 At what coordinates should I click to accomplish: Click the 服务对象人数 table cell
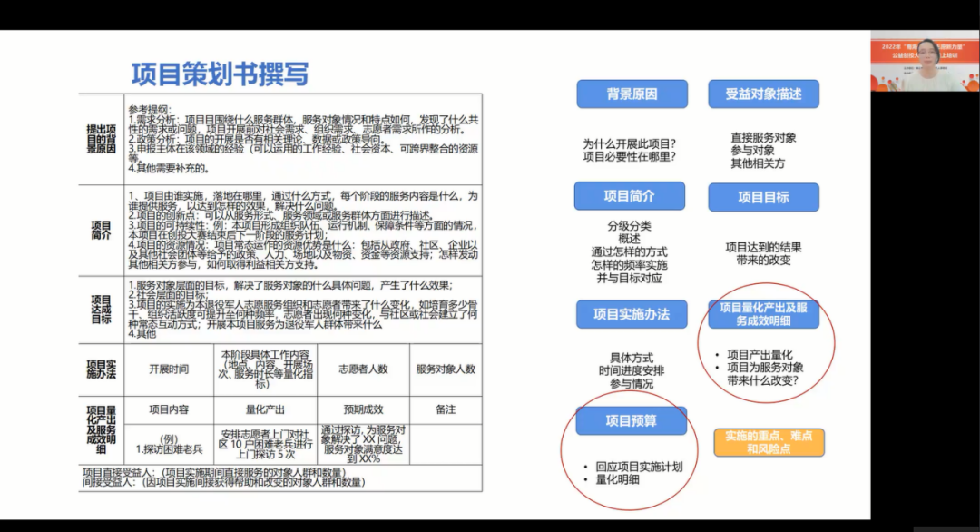446,369
